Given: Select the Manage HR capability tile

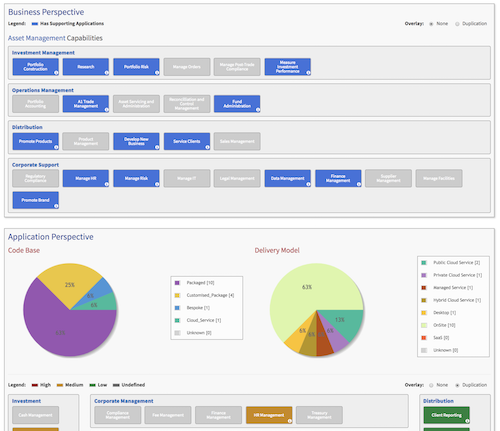Looking at the screenshot, I should (86, 178).
